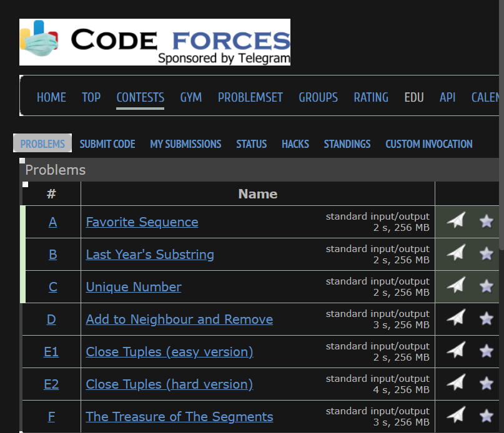Click the submit paper plane for Last Year's Substring

click(455, 253)
